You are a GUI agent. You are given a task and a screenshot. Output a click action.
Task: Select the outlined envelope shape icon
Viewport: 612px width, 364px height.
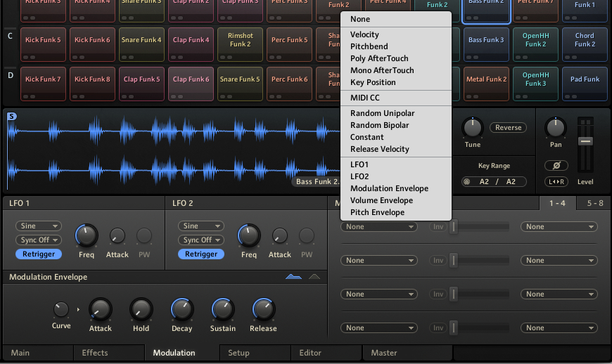[x=314, y=277]
